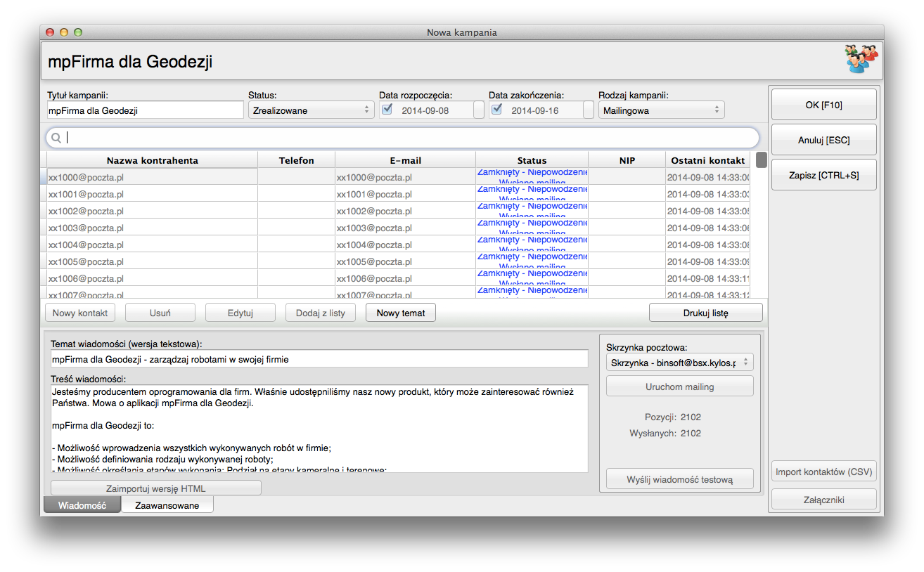Image resolution: width=924 pixels, height=572 pixels.
Task: Switch to the Zaawansowane tab
Action: coord(167,505)
